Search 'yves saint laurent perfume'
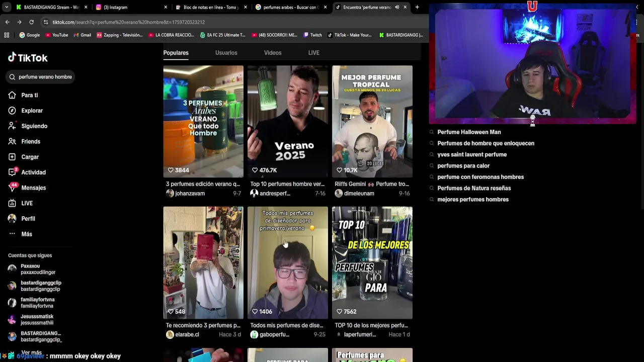Screen dimensions: 644x362 tap(472, 154)
